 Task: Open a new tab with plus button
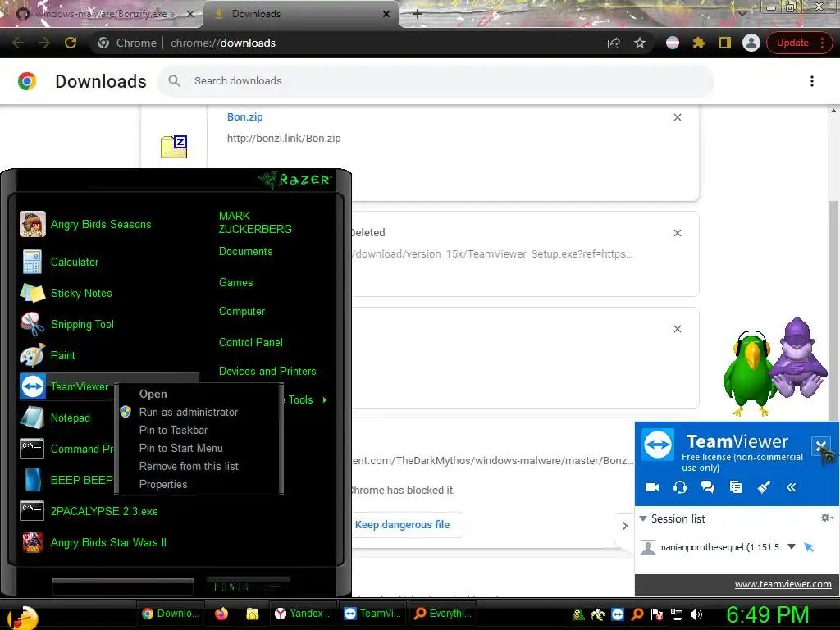pyautogui.click(x=418, y=14)
